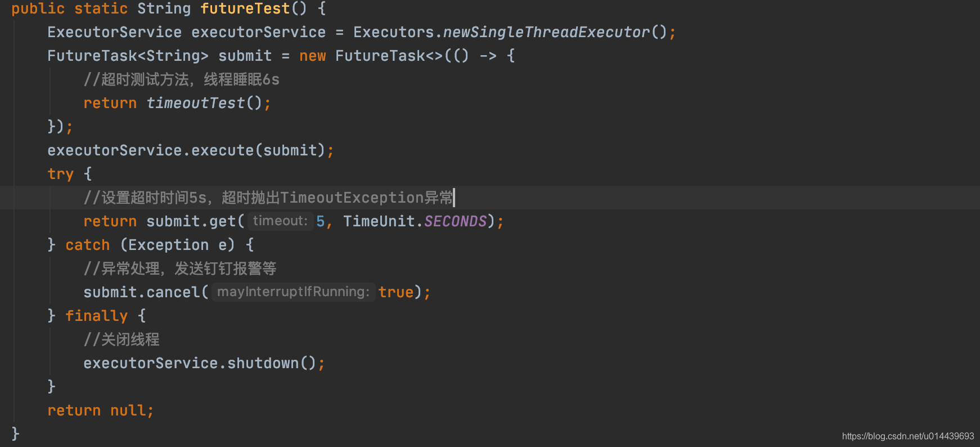Click the 线程睡眠6s comment line
This screenshot has height=447, width=980.
(181, 79)
